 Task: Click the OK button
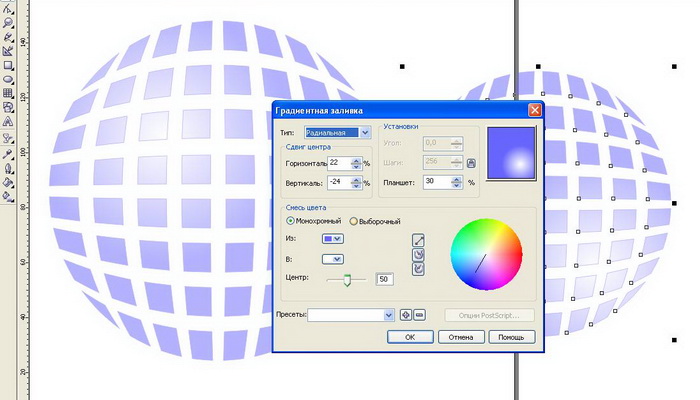pos(410,337)
